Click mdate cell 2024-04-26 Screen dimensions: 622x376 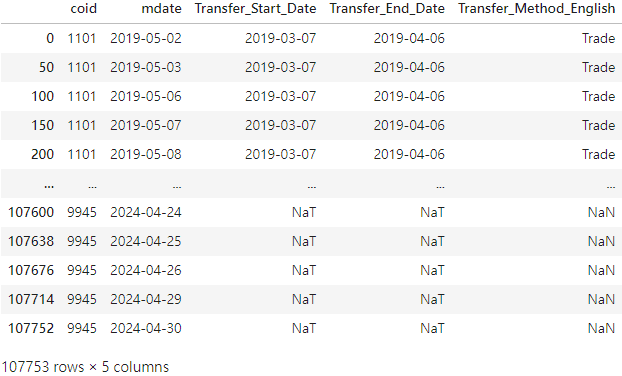146,270
